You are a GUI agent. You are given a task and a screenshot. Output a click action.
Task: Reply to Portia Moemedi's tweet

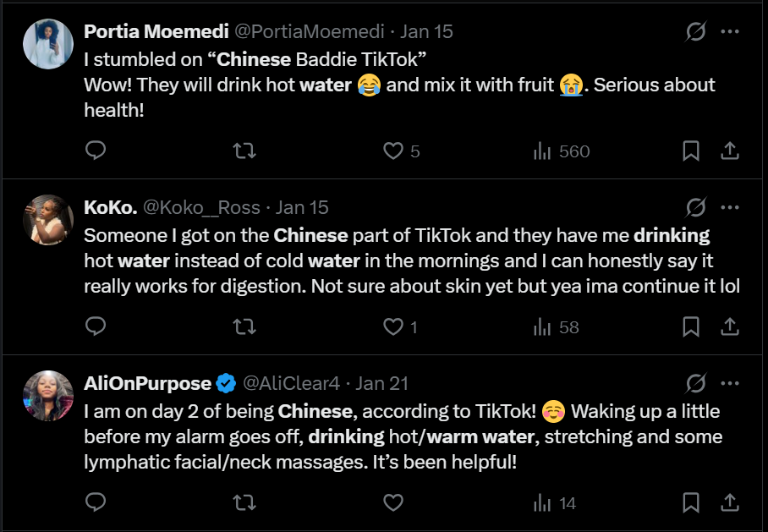coord(96,151)
